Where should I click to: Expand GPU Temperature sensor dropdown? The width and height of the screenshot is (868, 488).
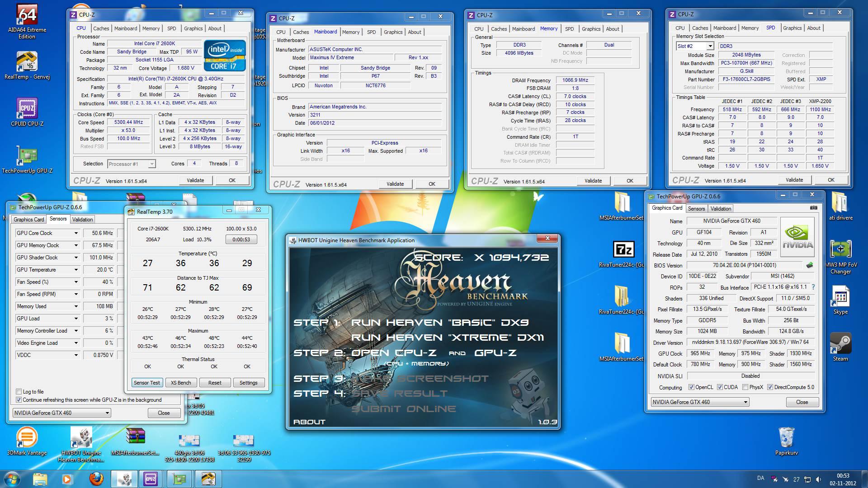pos(76,270)
